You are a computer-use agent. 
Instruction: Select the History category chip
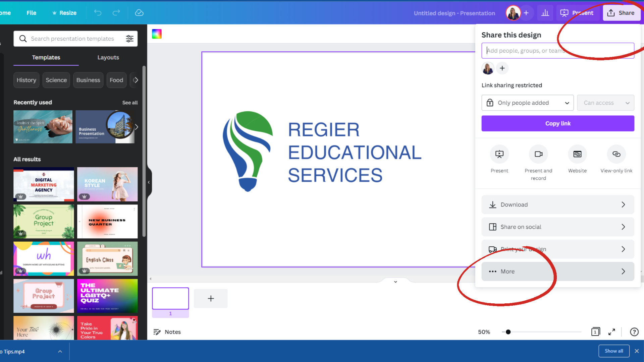(26, 80)
